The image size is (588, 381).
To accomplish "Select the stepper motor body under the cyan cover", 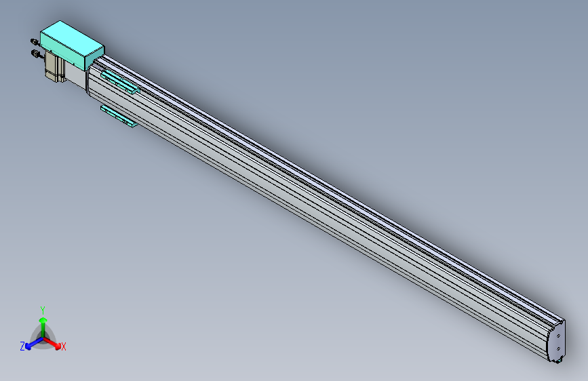I will tap(55, 66).
